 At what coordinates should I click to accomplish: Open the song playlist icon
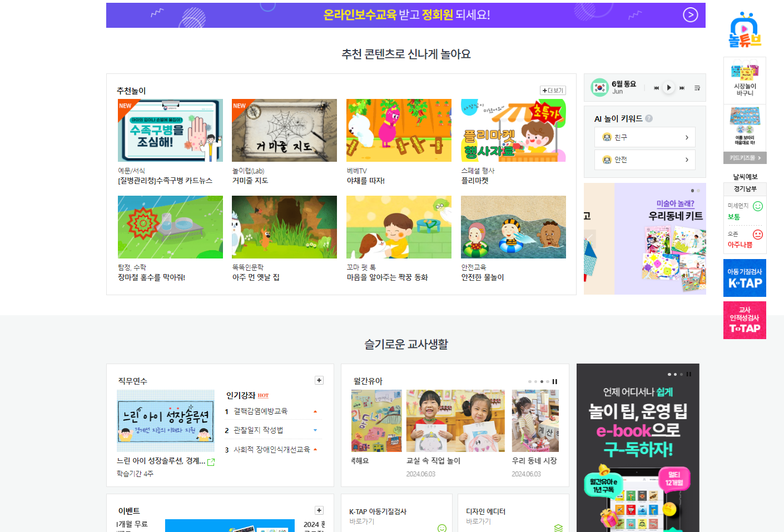click(697, 88)
